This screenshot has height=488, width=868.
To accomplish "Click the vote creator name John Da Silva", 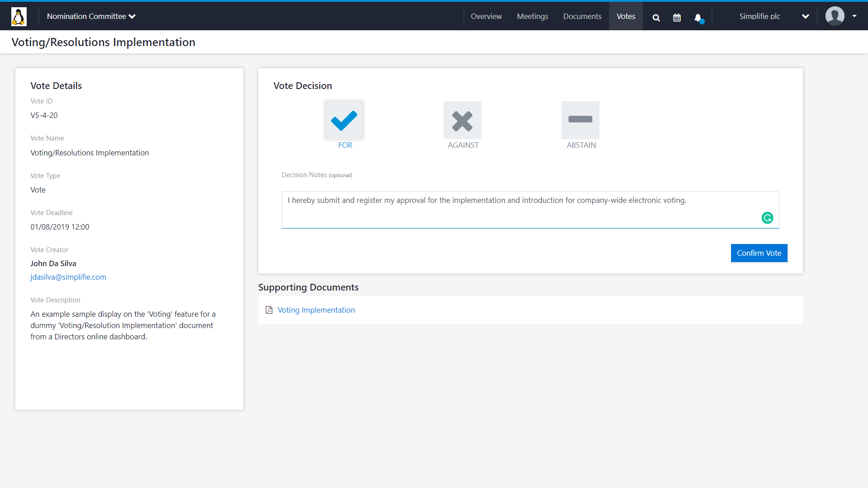I will tap(53, 263).
